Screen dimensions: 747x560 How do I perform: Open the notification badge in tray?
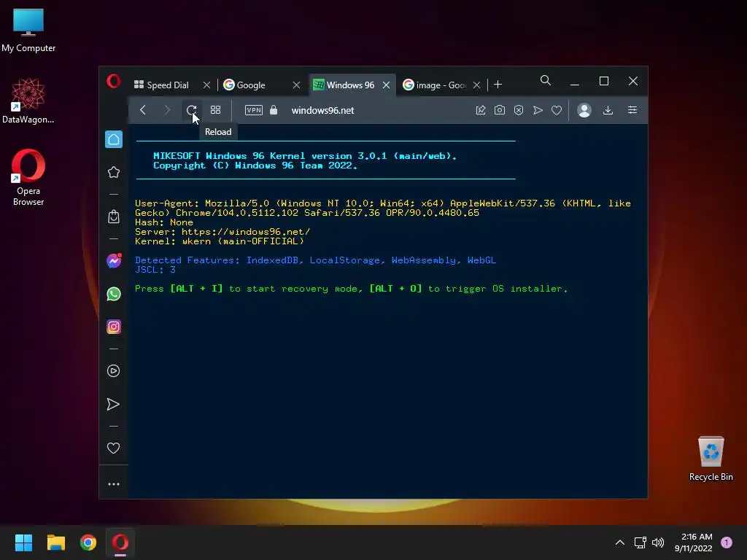coord(726,542)
